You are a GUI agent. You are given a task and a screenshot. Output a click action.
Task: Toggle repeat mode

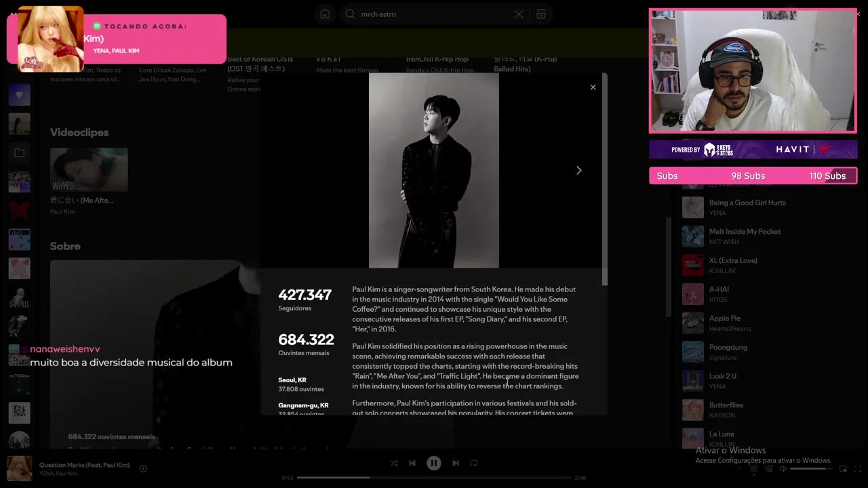[x=474, y=463]
